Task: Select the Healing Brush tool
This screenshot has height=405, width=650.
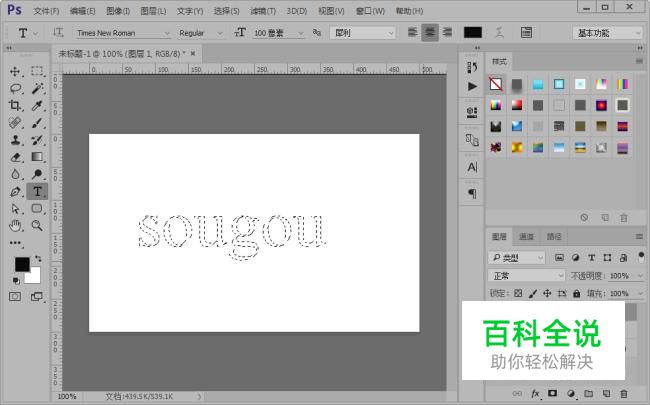Action: pos(15,123)
